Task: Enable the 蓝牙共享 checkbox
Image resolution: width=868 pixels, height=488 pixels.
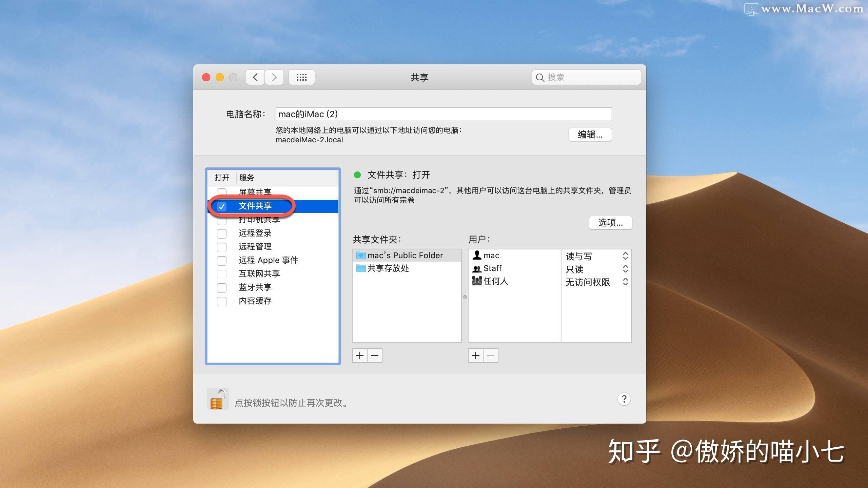Action: 222,288
